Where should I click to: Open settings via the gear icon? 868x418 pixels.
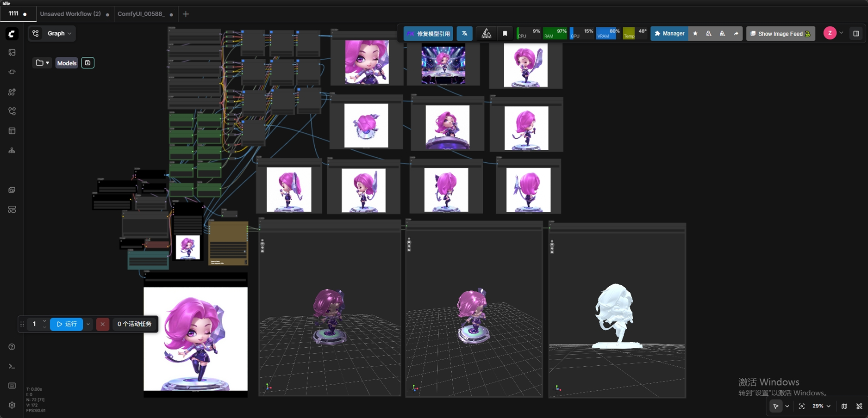tap(12, 405)
